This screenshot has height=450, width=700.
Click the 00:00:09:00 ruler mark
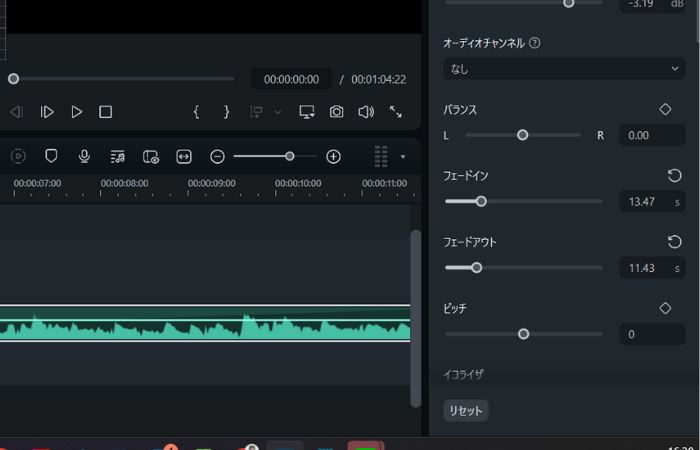coord(211,183)
